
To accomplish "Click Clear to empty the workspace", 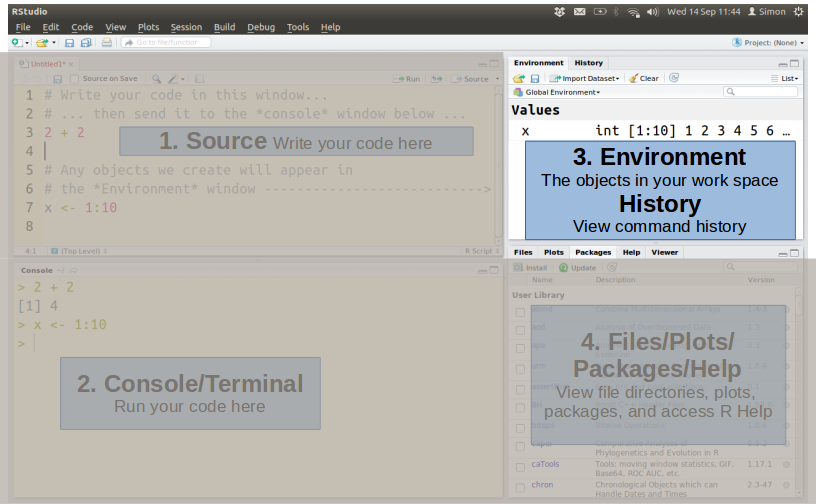I will tap(644, 78).
